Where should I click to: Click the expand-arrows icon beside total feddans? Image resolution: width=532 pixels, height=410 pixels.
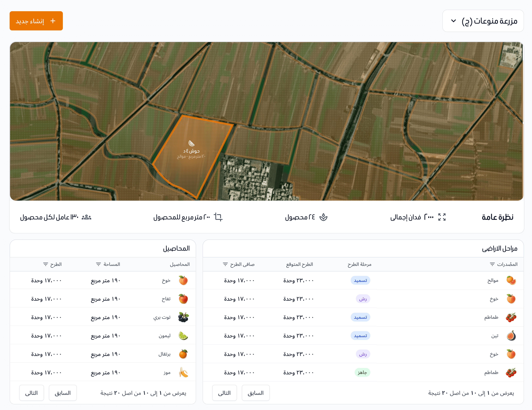[x=442, y=217]
